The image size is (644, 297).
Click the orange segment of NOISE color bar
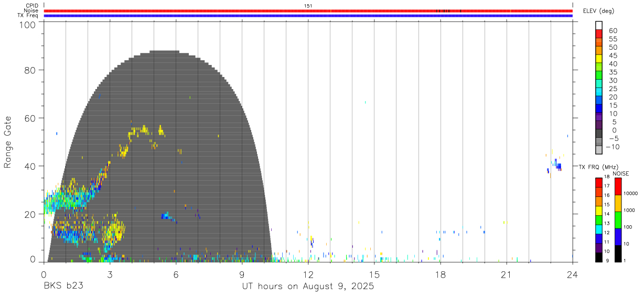click(x=618, y=203)
